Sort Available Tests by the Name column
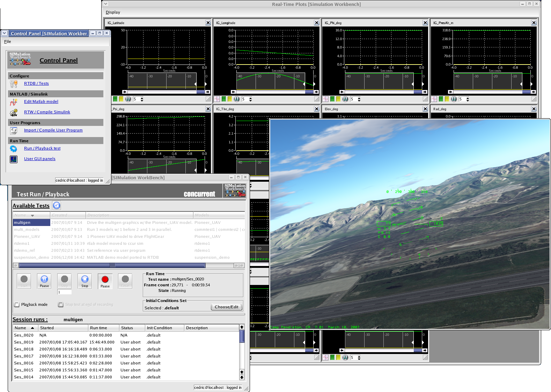551x392 pixels. coord(31,215)
